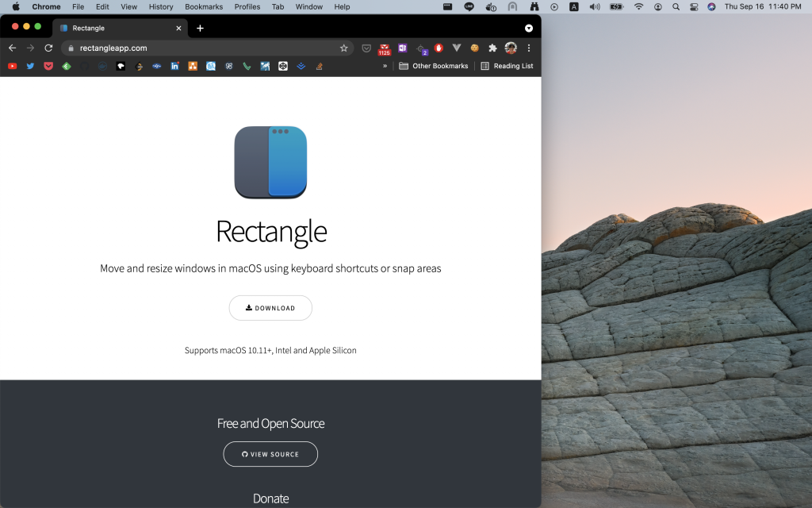This screenshot has height=508, width=812.
Task: Open a new tab with the plus button
Action: (200, 28)
